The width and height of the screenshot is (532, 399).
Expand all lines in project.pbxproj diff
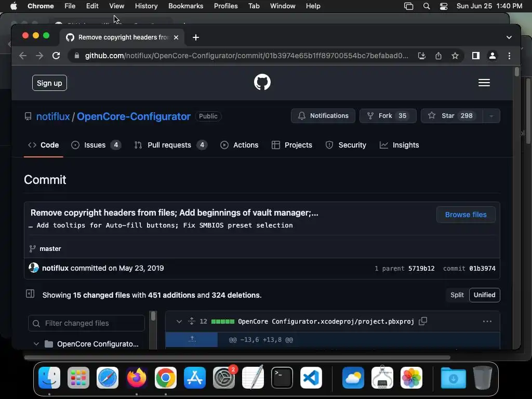[192, 321]
